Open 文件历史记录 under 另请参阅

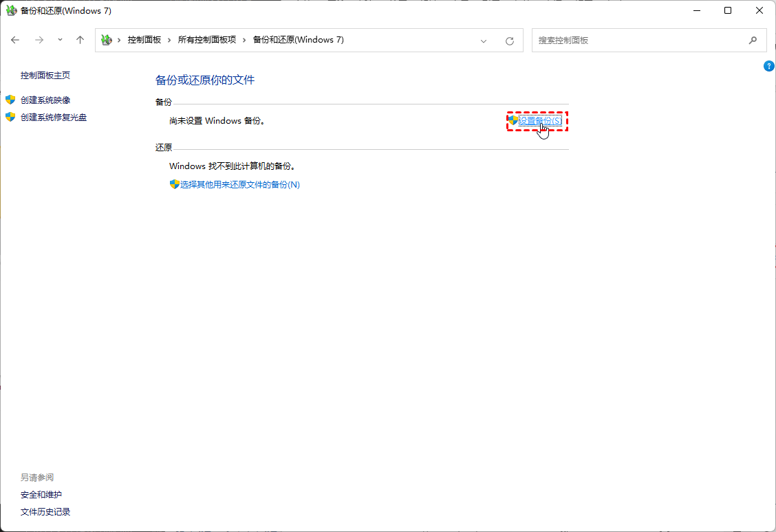(45, 512)
